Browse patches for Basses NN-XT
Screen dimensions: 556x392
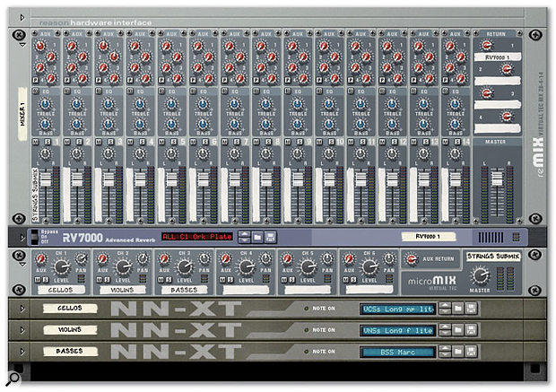point(457,352)
